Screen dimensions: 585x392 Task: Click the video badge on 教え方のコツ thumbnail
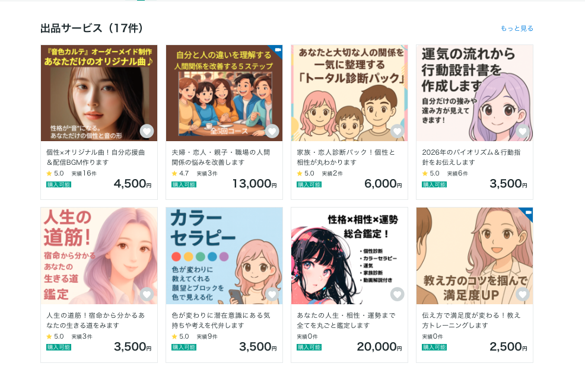[527, 213]
